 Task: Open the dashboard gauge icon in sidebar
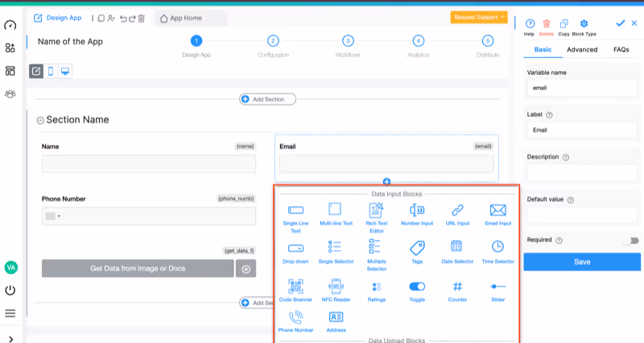pos(10,26)
